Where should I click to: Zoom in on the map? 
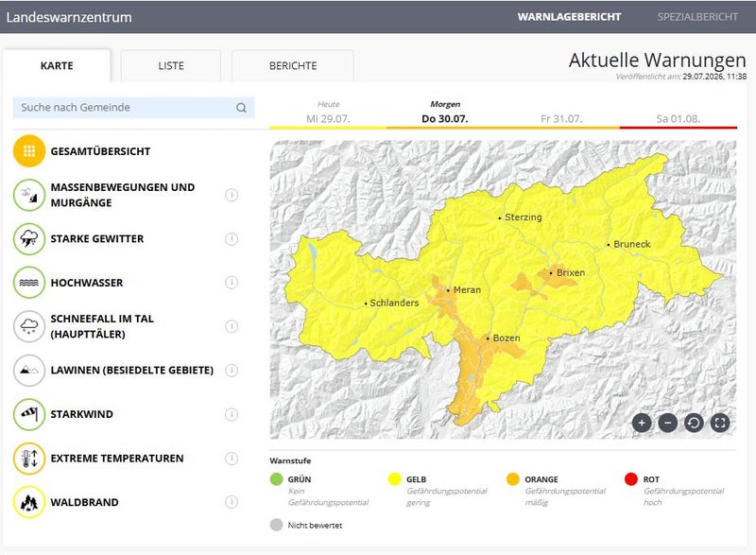pyautogui.click(x=642, y=424)
